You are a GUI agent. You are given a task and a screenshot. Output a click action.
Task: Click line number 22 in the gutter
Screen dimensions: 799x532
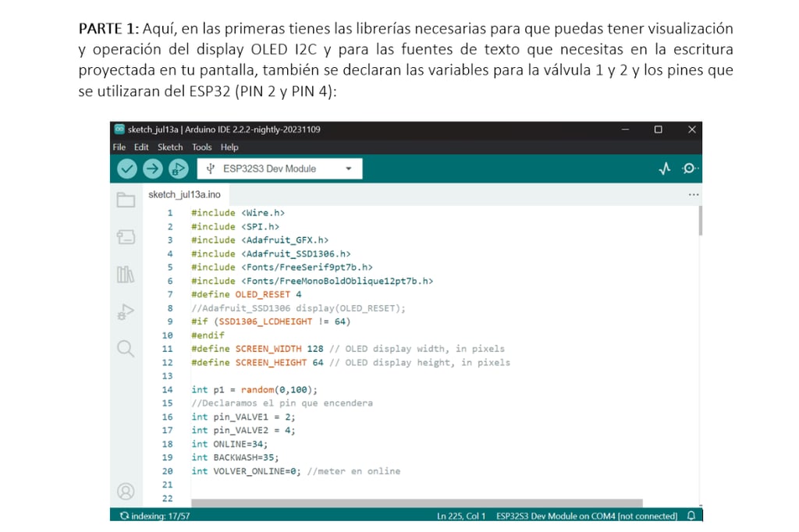[x=168, y=498]
